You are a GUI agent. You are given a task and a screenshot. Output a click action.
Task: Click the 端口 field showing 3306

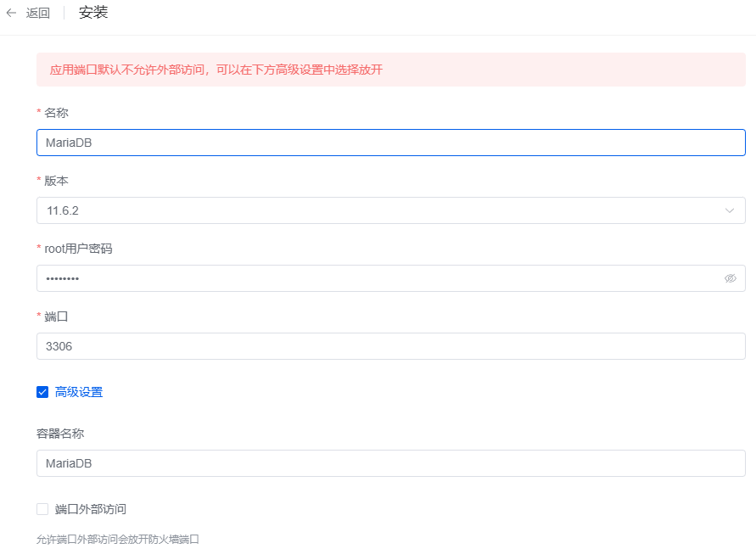391,346
